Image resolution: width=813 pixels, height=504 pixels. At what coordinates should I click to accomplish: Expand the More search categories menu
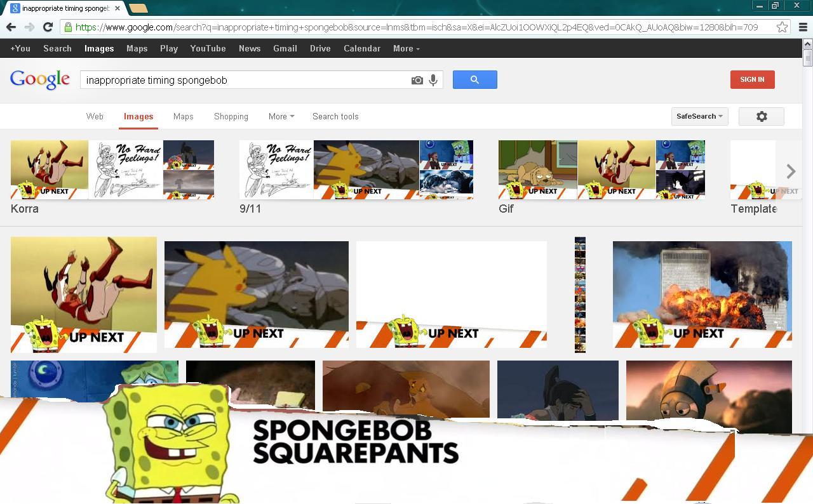281,116
